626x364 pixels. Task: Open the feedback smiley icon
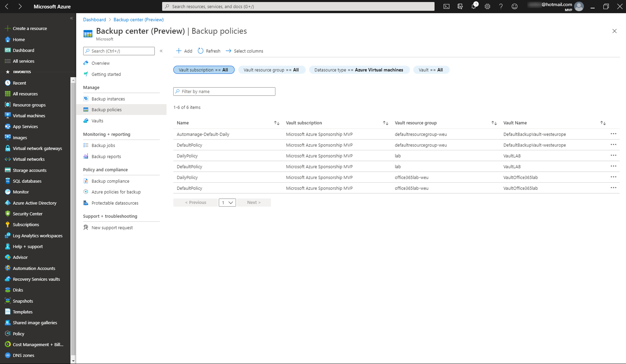coord(514,6)
